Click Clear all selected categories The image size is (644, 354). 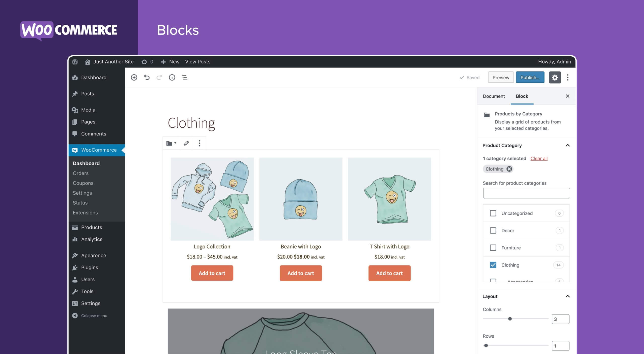pyautogui.click(x=539, y=158)
